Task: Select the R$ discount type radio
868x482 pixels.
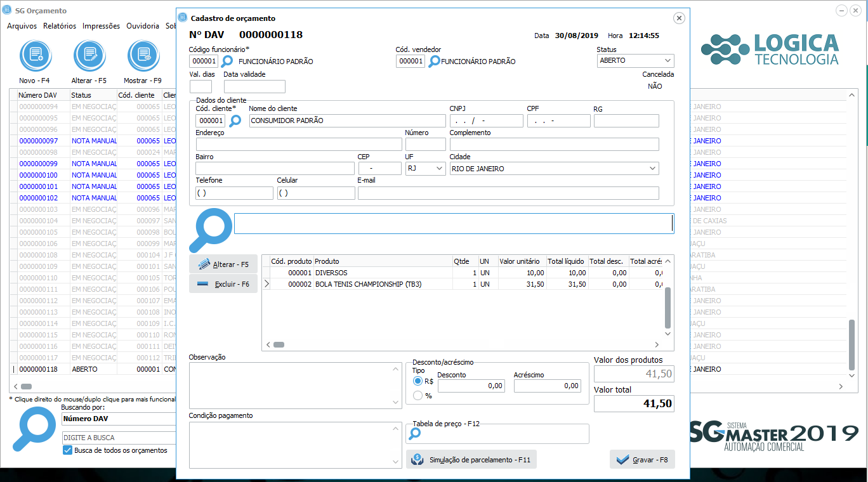Action: click(x=418, y=381)
